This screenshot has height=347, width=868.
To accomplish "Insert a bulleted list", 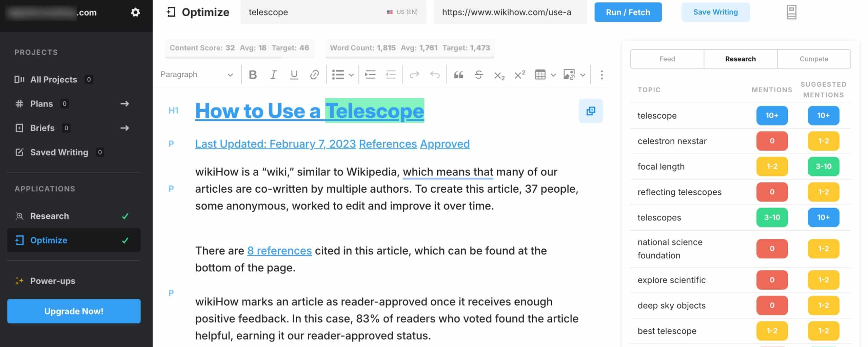I will pyautogui.click(x=338, y=75).
